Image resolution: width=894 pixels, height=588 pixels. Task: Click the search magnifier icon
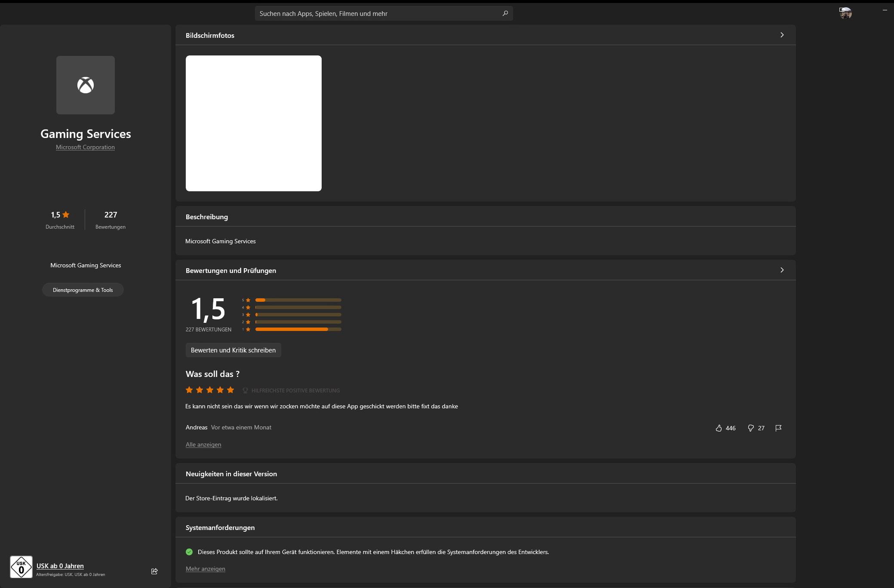[x=505, y=13]
